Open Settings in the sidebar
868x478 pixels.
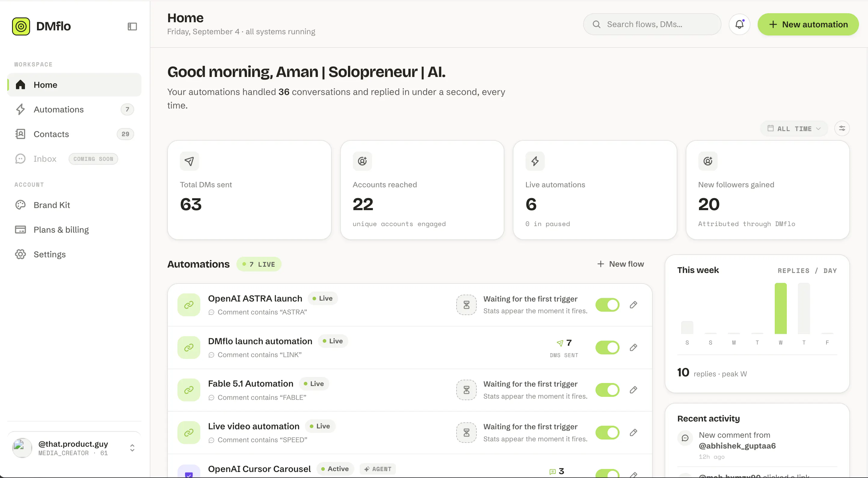(x=74, y=254)
